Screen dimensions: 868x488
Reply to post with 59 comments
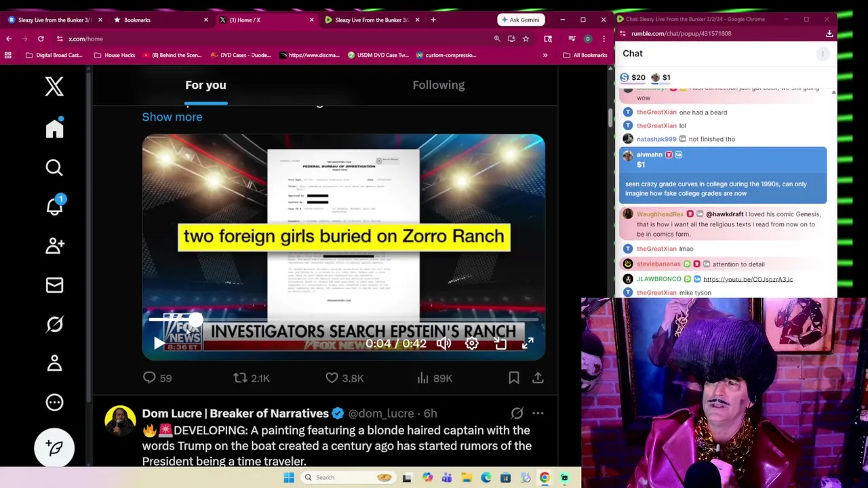pyautogui.click(x=157, y=378)
